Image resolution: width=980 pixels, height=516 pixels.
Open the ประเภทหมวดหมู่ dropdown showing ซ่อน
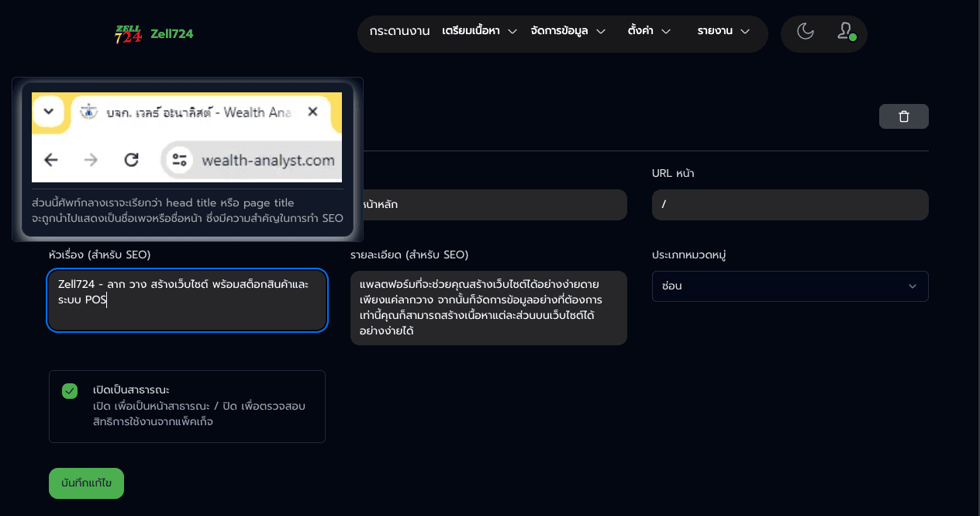(x=790, y=286)
